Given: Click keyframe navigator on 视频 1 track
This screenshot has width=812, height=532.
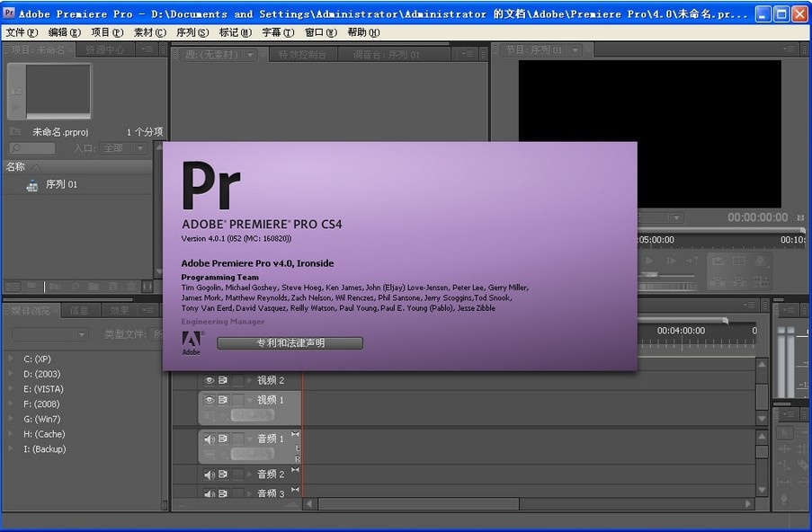Looking at the screenshot, I should point(252,415).
